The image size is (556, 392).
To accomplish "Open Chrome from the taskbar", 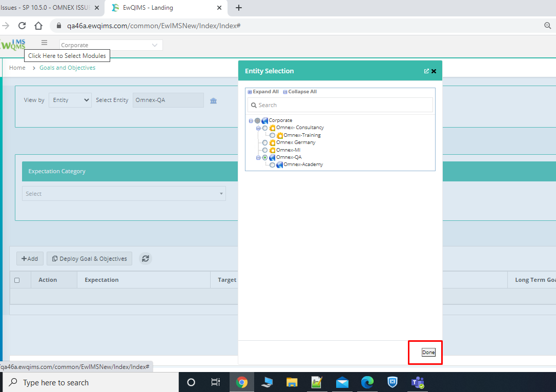I will [242, 382].
